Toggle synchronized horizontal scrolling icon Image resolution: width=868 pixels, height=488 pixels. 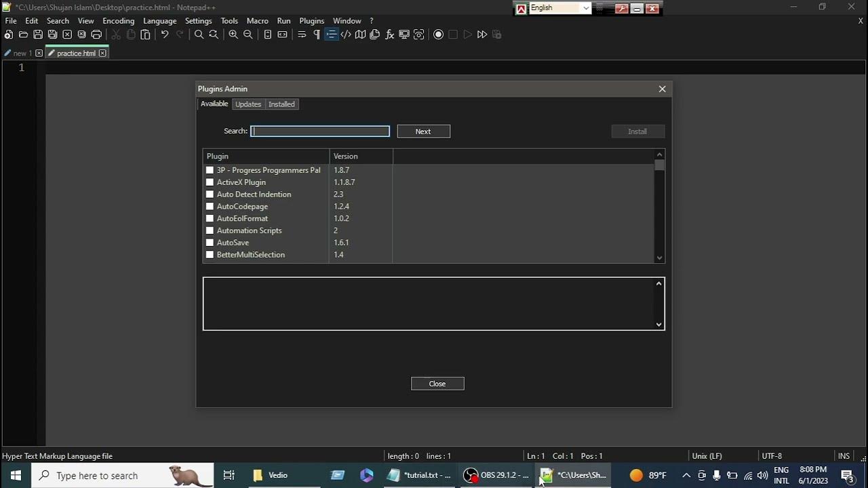click(x=283, y=35)
